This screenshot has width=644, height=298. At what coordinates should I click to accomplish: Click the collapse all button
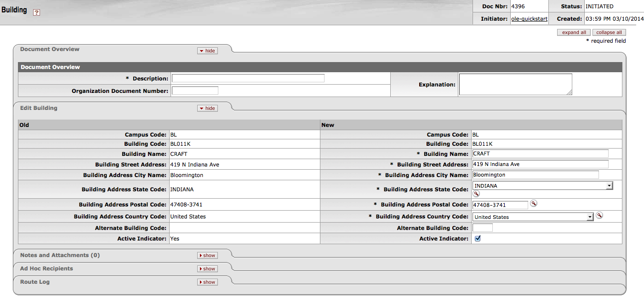click(609, 32)
